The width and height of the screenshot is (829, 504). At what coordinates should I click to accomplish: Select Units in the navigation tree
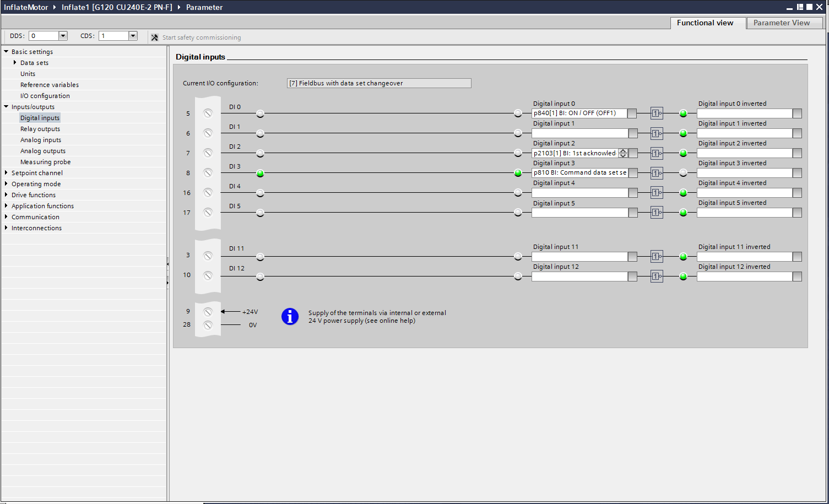(28, 74)
